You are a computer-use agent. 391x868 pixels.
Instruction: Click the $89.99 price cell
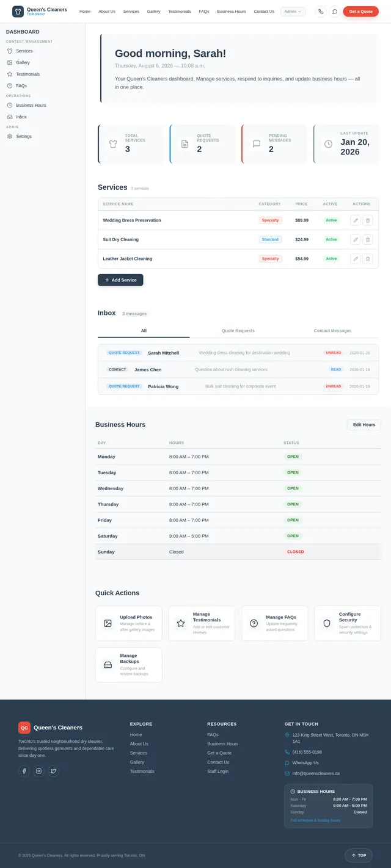pos(302,220)
